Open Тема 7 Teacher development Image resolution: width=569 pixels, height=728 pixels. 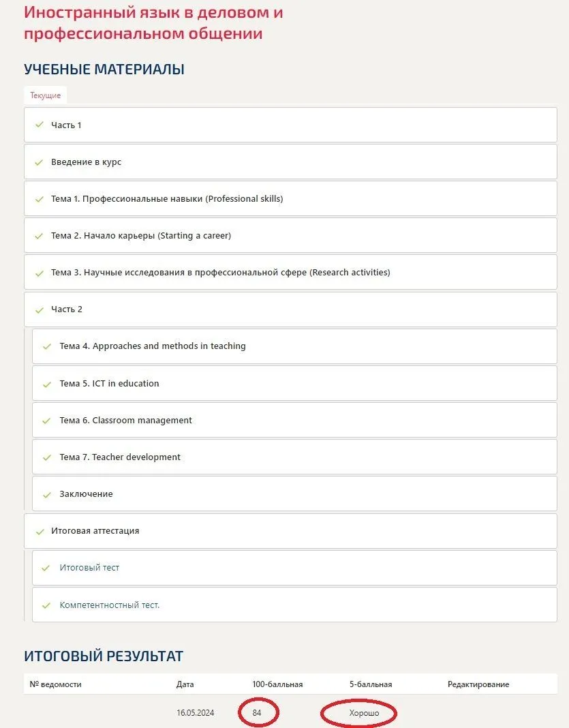(120, 457)
